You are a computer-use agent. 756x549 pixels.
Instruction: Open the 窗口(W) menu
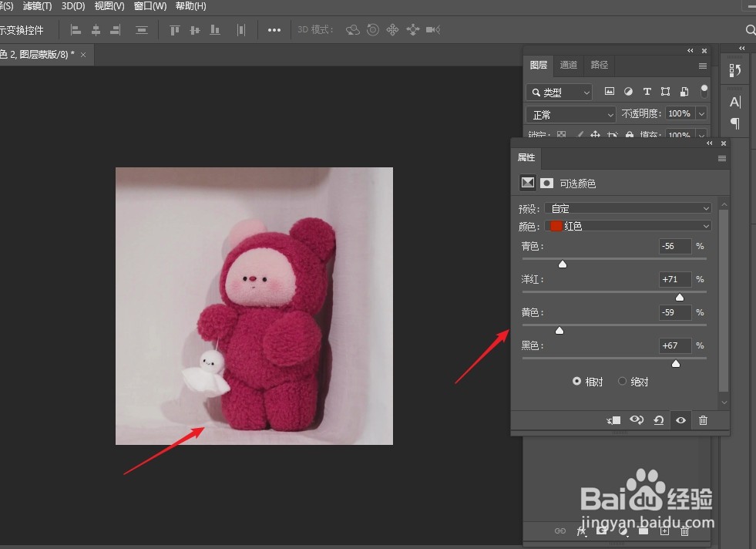click(x=150, y=6)
